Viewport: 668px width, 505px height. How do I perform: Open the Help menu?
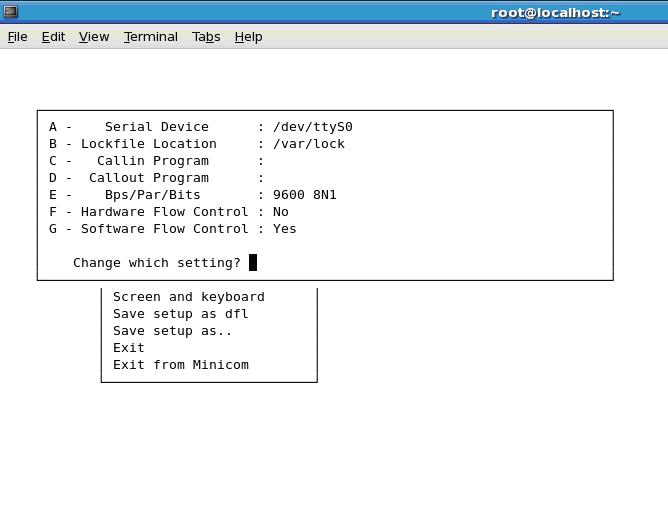click(248, 37)
